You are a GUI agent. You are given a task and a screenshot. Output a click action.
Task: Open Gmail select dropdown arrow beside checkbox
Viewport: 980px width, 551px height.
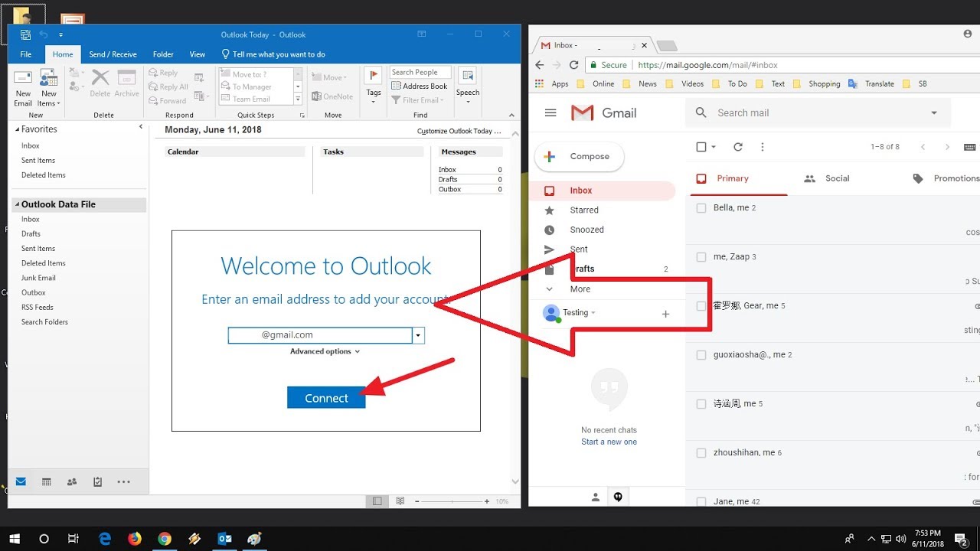coord(714,147)
